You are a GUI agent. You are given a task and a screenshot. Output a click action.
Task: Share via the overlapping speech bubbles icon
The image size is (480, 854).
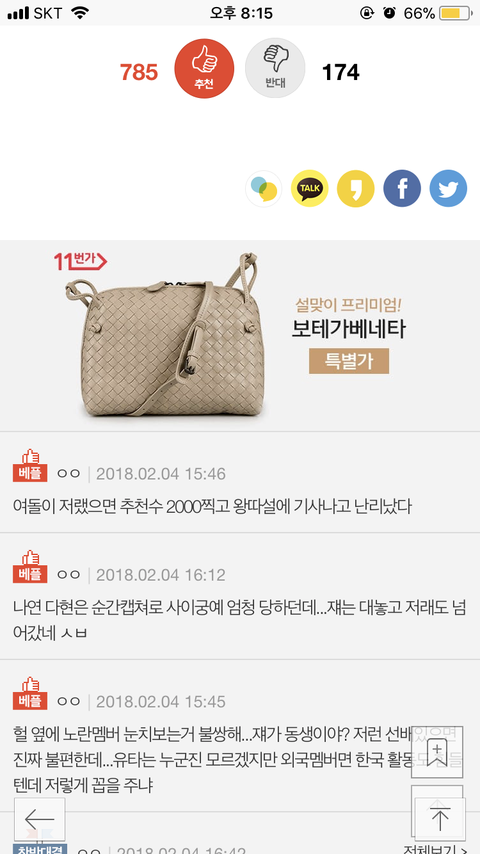264,188
